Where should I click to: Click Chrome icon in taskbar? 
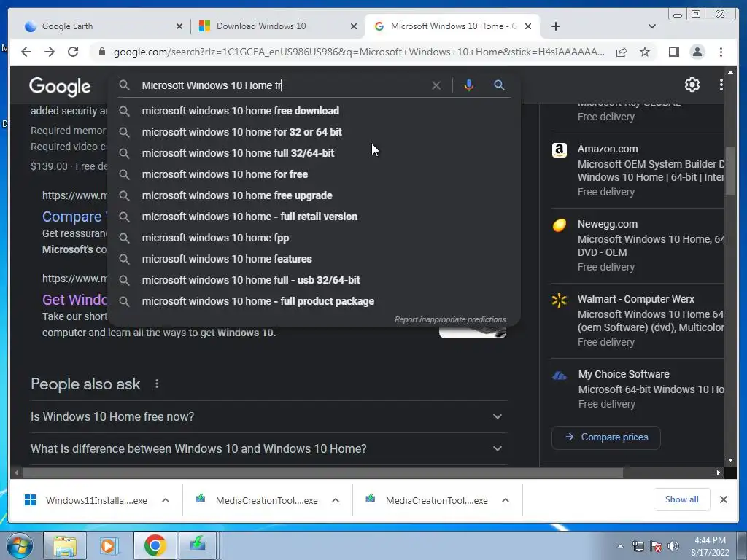155,545
